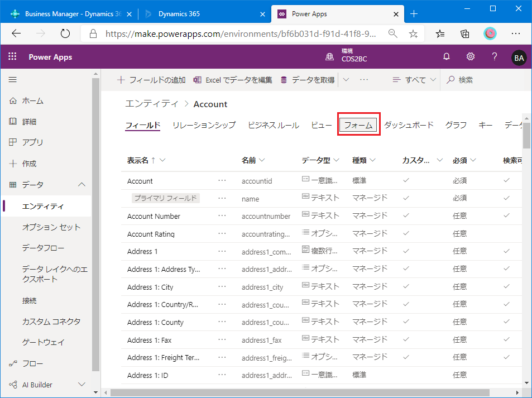Viewport: 532px width, 398px height.
Task: Open the BA account profile menu
Action: point(519,57)
